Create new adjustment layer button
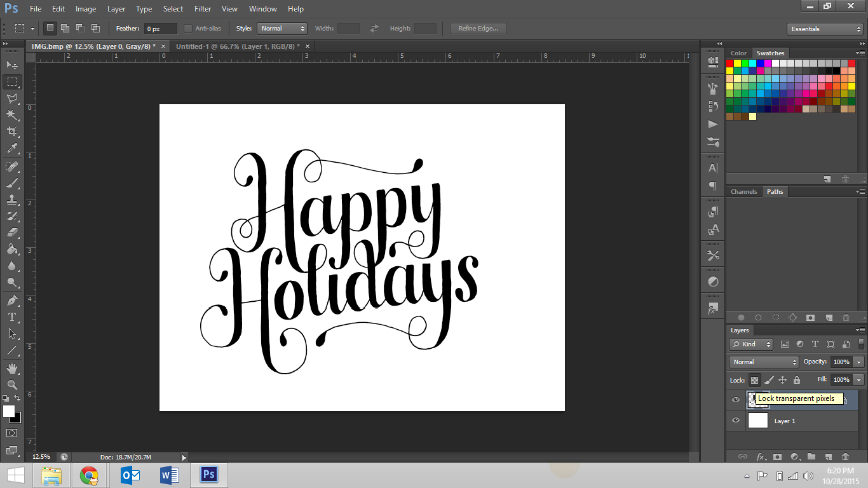The image size is (868, 488). click(794, 457)
